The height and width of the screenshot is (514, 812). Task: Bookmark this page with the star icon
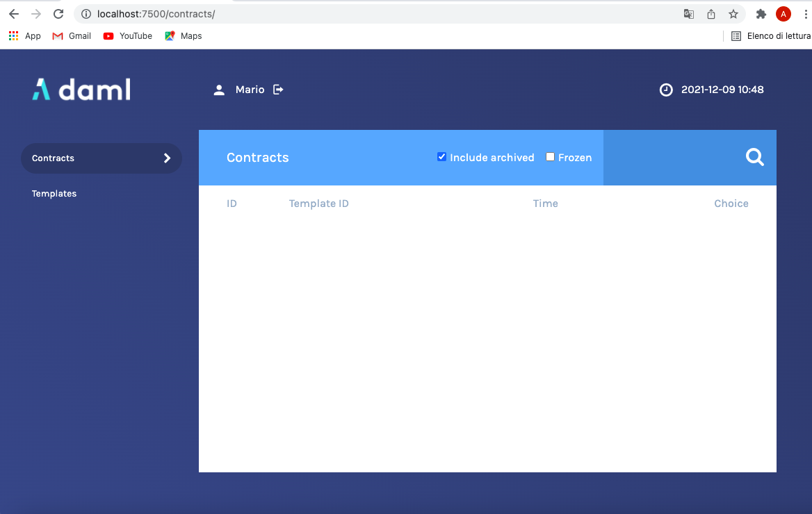[x=733, y=14]
